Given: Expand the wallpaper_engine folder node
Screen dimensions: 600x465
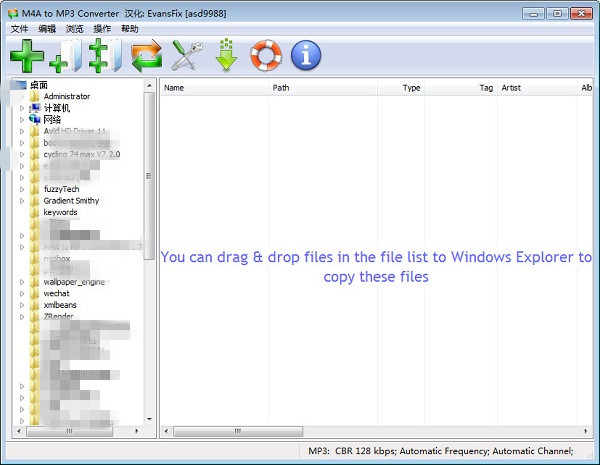Looking at the screenshot, I should [x=22, y=282].
